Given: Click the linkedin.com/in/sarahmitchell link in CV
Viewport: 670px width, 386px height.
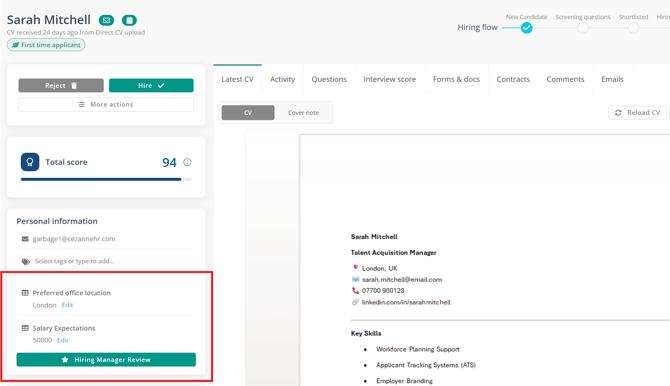Looking at the screenshot, I should [406, 302].
